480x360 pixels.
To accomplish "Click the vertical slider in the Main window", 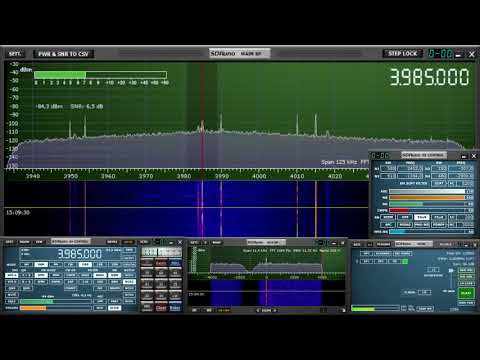I will tap(451, 278).
